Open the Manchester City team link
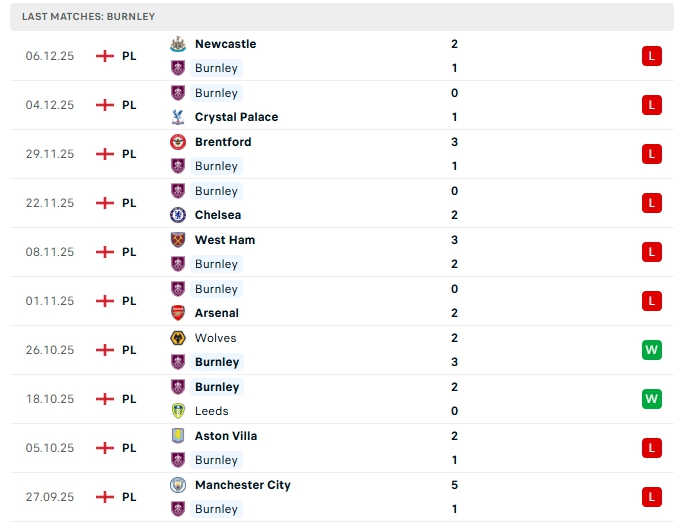682x526 pixels. coord(243,485)
